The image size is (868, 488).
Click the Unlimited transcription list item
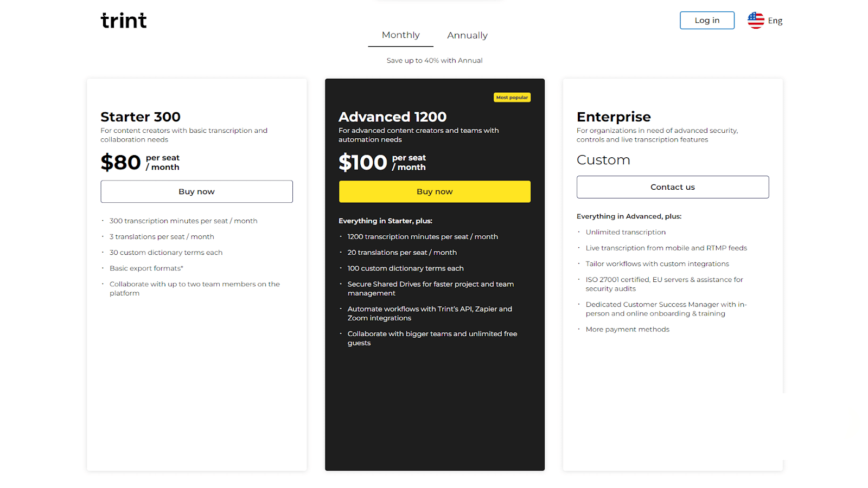[x=626, y=232]
